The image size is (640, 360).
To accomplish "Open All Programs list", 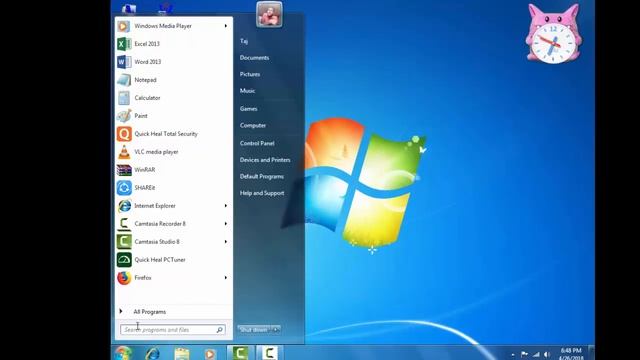I will pyautogui.click(x=149, y=311).
